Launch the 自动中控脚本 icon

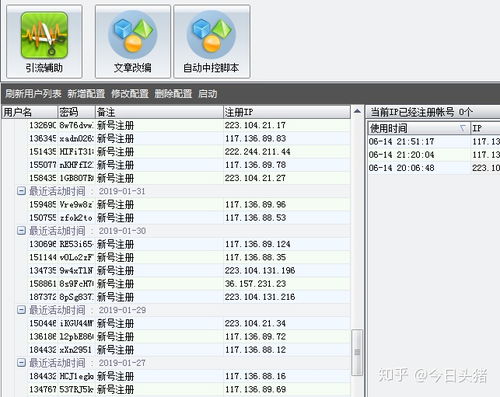[211, 42]
